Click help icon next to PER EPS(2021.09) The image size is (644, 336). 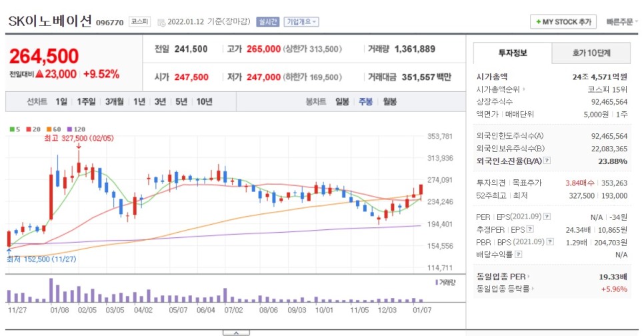(547, 217)
